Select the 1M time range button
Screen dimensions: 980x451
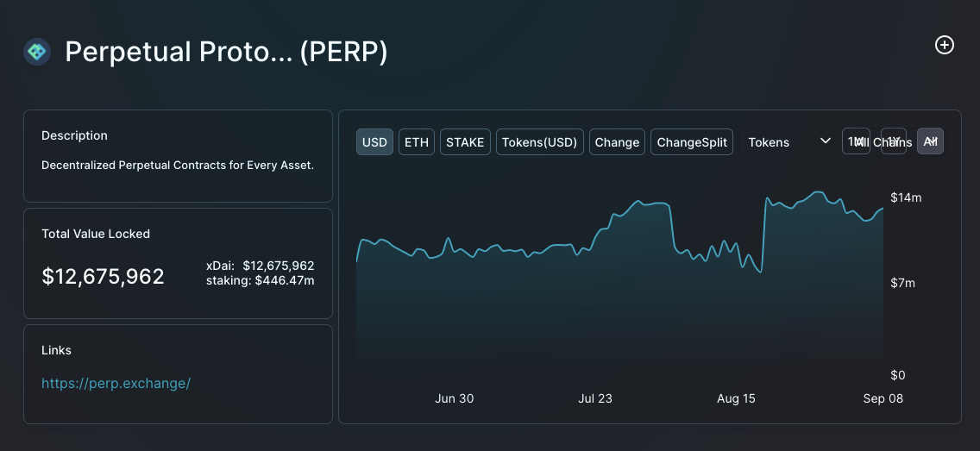coord(856,141)
